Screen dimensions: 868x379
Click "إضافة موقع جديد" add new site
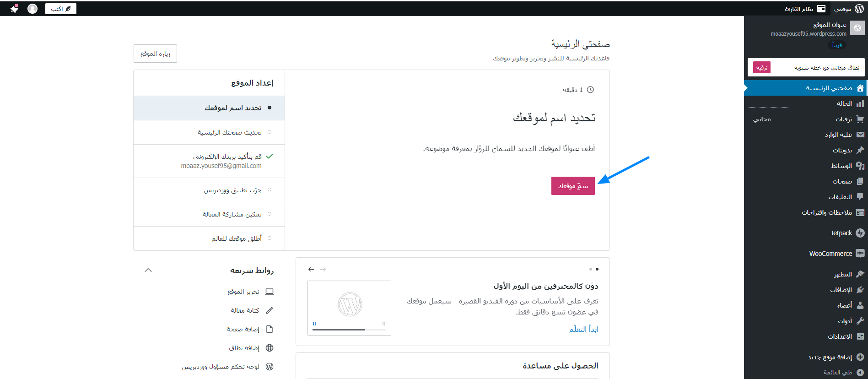click(x=805, y=357)
